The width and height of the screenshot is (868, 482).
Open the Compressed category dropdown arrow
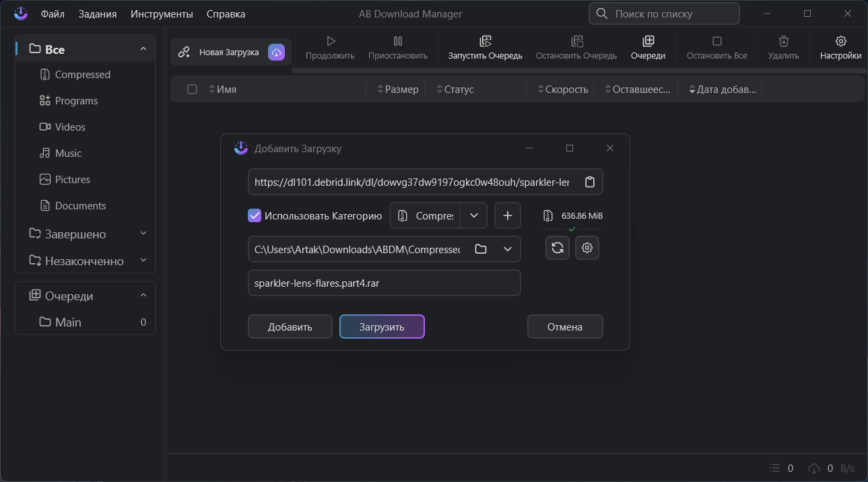(x=474, y=215)
